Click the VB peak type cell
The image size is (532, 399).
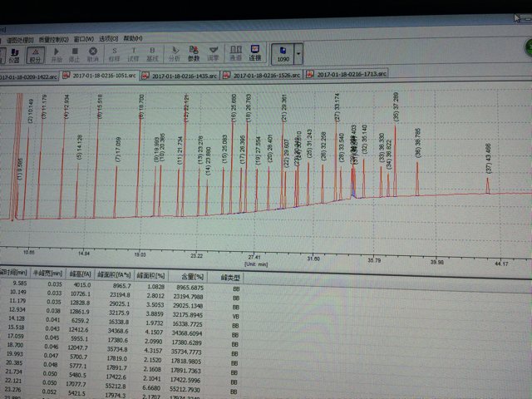click(235, 316)
